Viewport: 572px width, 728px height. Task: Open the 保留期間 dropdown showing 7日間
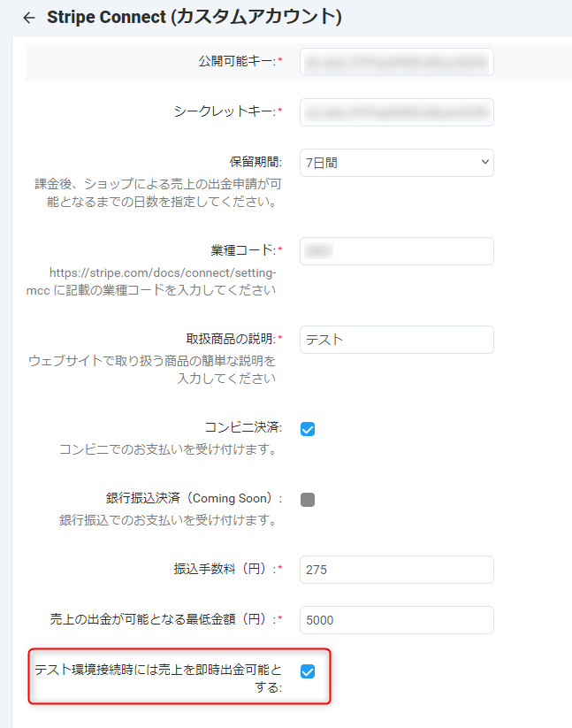click(396, 163)
